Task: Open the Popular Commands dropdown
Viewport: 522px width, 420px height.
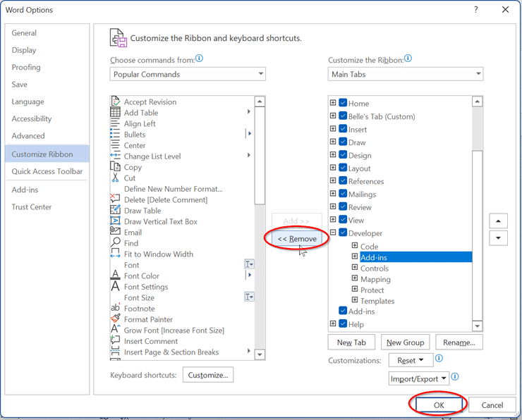Action: coord(188,74)
